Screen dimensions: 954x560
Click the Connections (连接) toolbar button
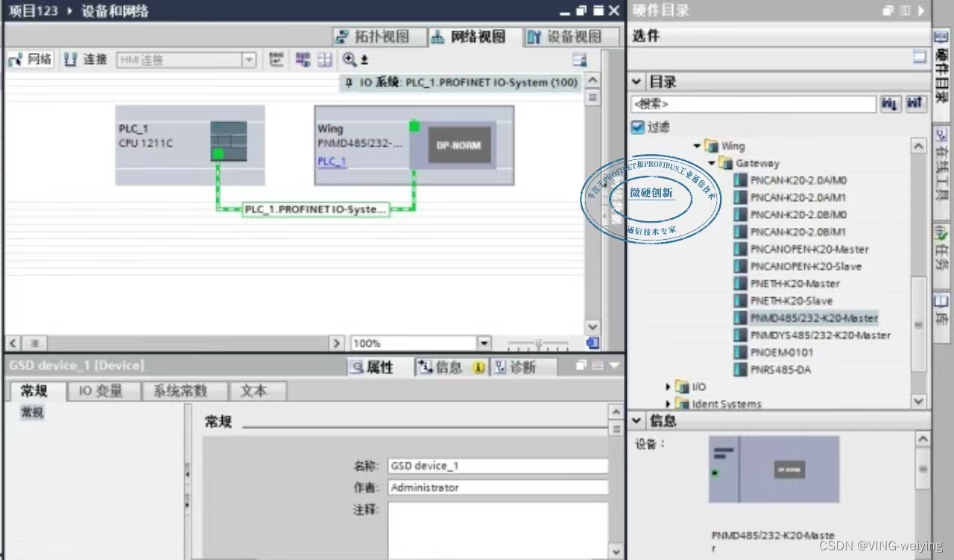86,60
